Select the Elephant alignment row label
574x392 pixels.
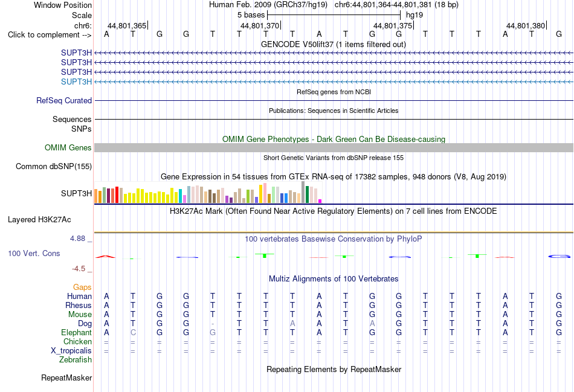76,332
